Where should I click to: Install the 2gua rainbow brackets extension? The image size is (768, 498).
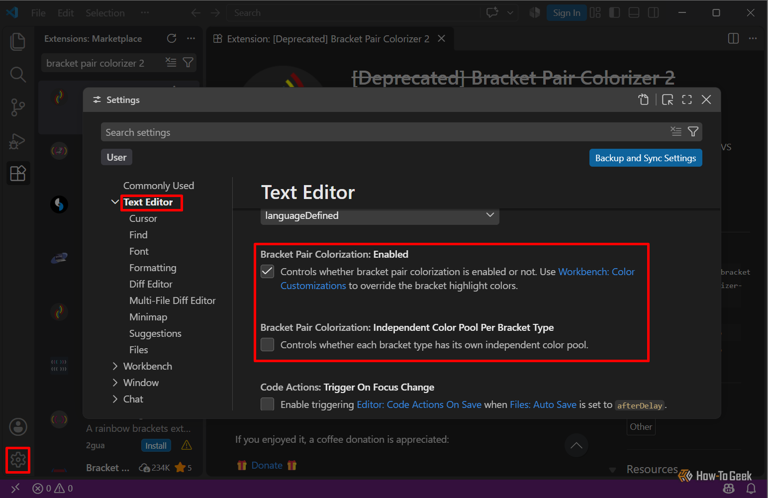156,446
